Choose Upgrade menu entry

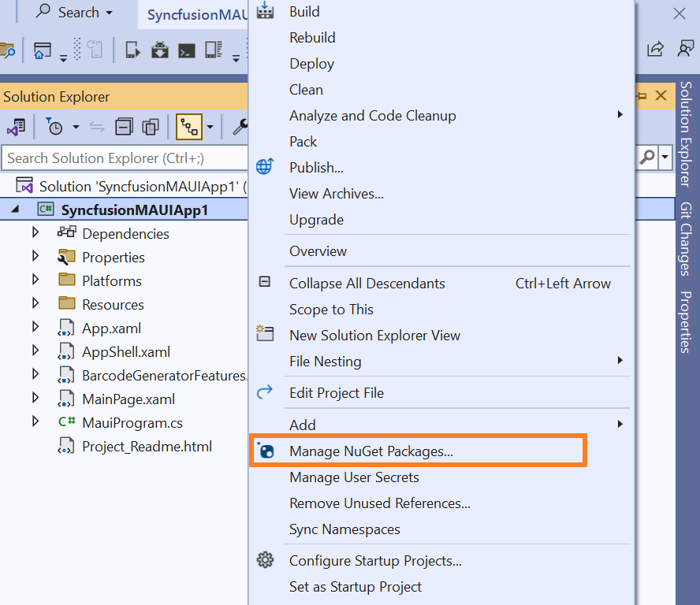(441, 220)
